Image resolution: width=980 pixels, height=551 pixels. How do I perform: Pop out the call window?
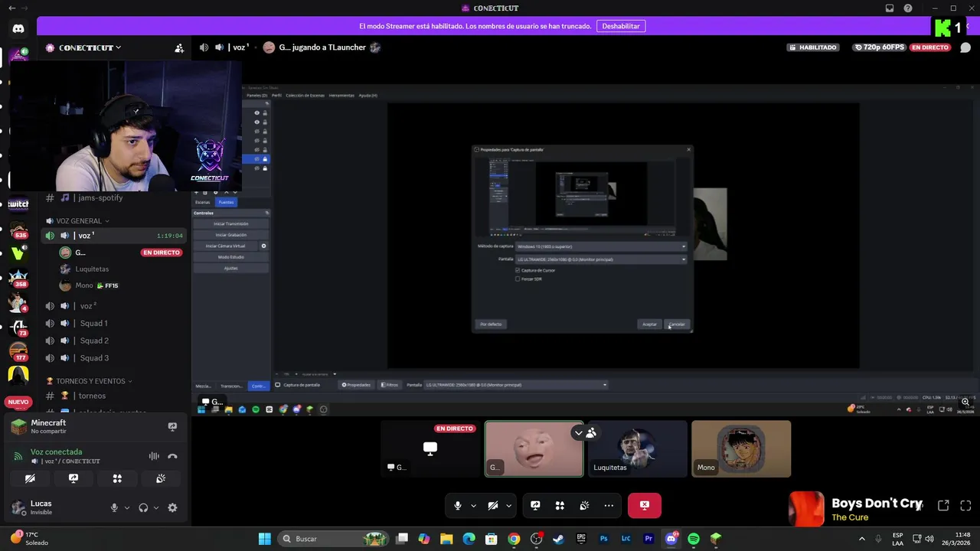click(943, 505)
